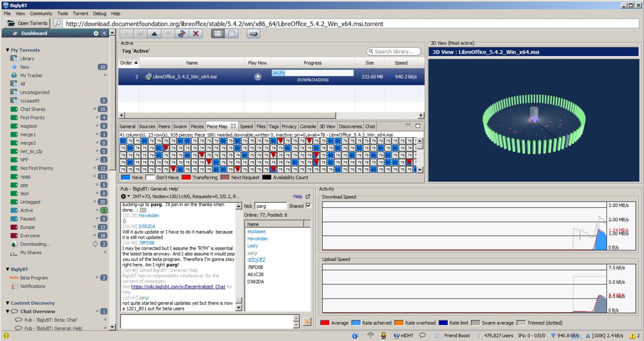Viewport: 644px width, 341px height.
Task: Click the yellow warning alert icon in status bar
Action: point(632,335)
